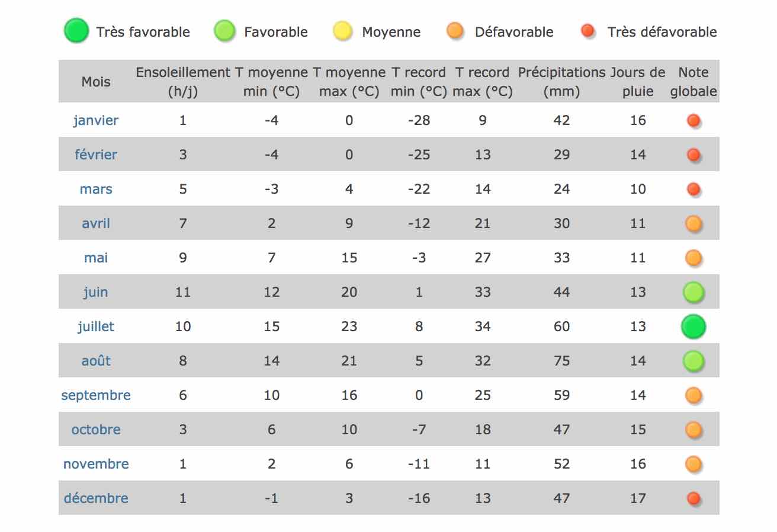This screenshot has height=532, width=777.
Task: Click the light-green rating dot for juin
Action: [693, 293]
